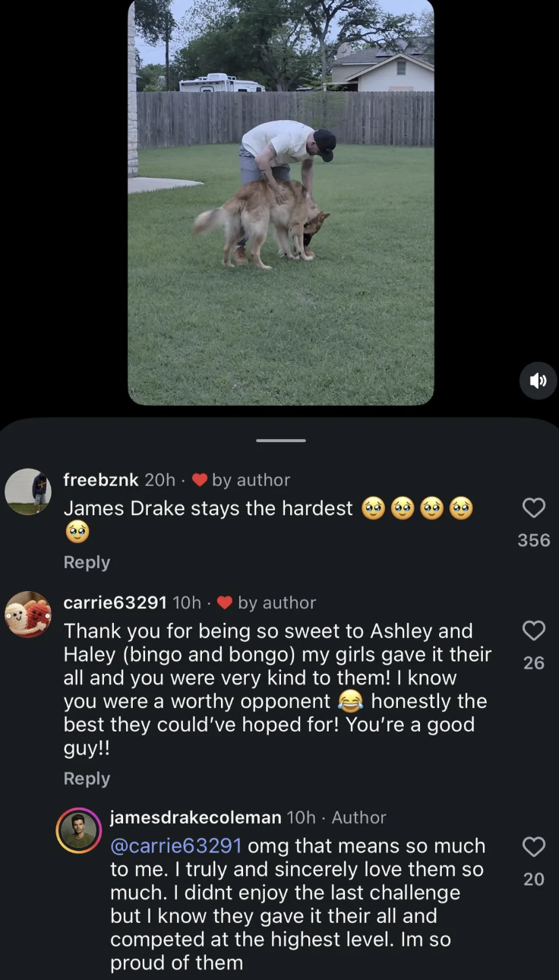Viewport: 559px width, 980px height.
Task: View the 20 likes count on the author reply
Action: click(534, 879)
